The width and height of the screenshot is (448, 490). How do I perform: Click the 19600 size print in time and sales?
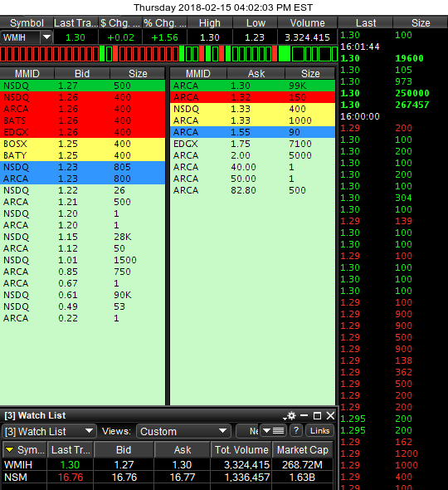(x=409, y=58)
